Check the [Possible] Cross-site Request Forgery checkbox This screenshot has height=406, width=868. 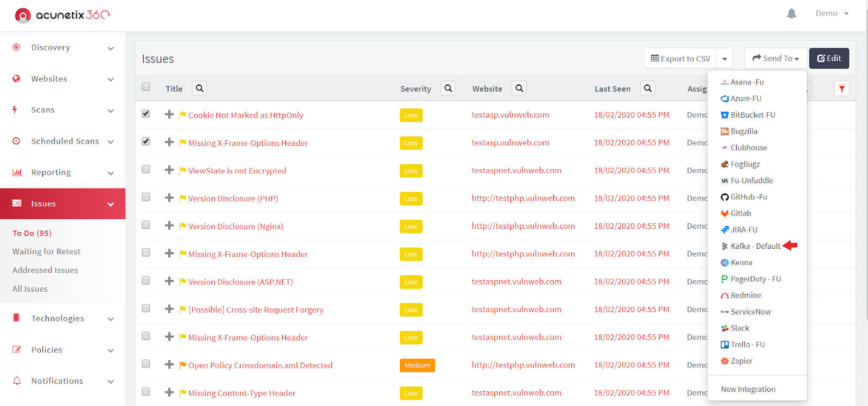coord(146,308)
